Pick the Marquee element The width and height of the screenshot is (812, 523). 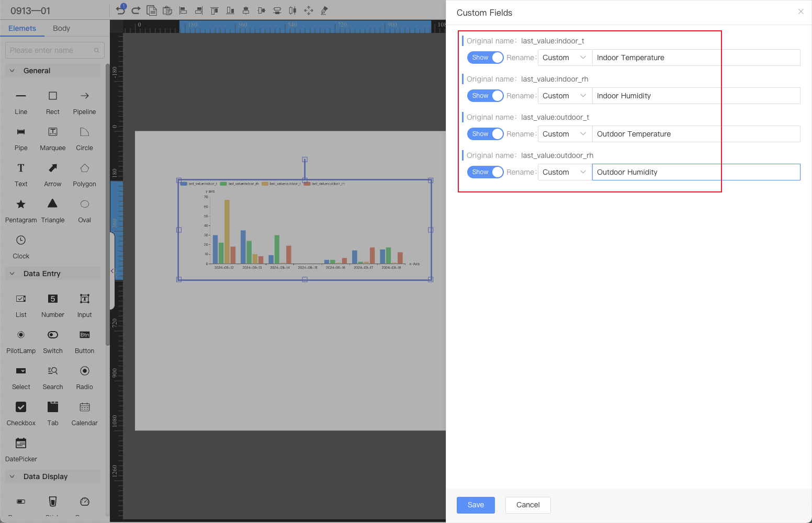[53, 132]
